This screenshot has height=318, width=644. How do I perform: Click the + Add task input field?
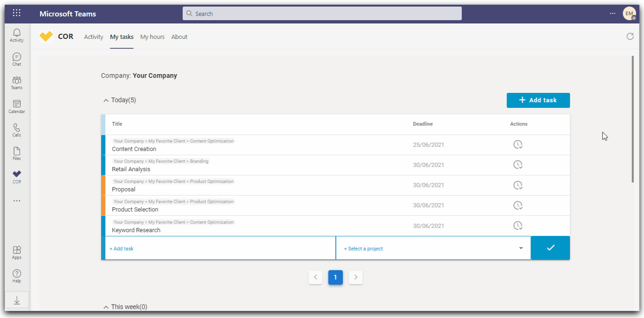220,248
